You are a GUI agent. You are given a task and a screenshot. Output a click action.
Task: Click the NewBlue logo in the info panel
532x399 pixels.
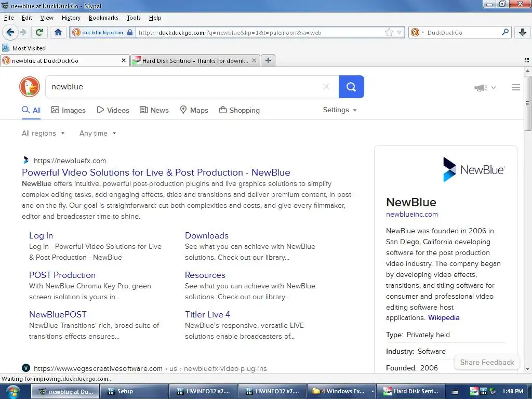pos(474,170)
